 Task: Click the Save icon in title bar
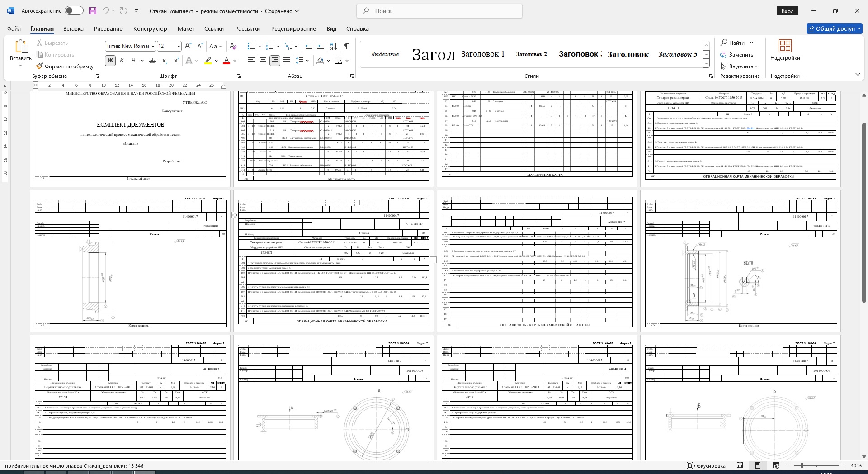click(x=93, y=11)
